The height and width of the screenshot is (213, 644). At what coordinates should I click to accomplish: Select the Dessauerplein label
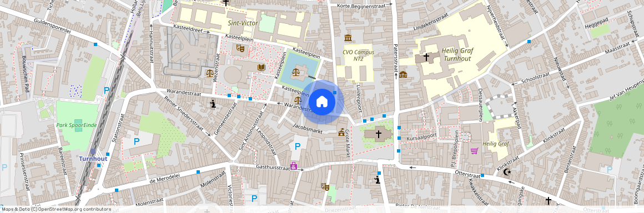pos(481,105)
